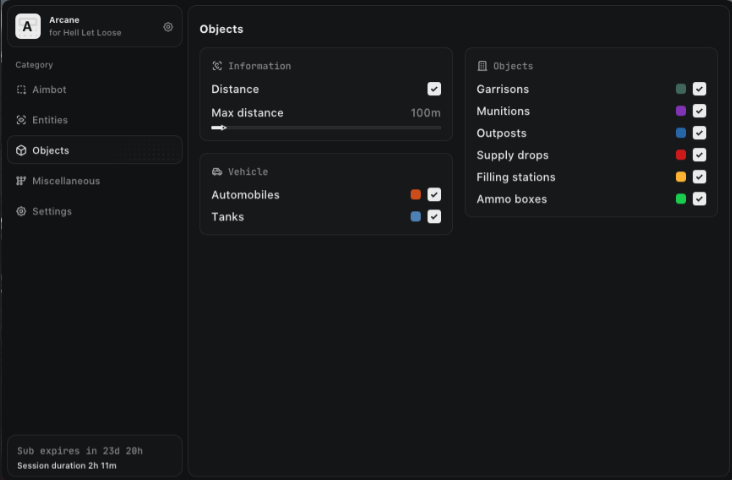Switch to the Entities category
This screenshot has width=732, height=480.
[x=50, y=120]
